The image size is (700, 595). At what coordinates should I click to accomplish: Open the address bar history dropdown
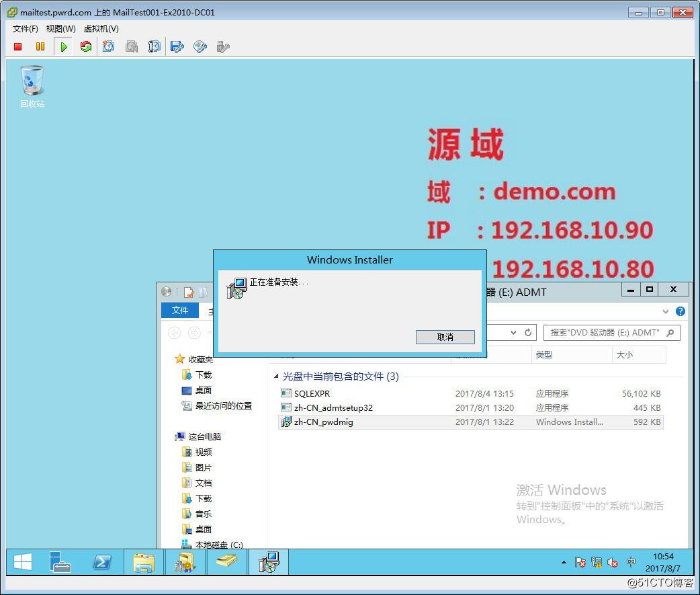click(x=513, y=333)
